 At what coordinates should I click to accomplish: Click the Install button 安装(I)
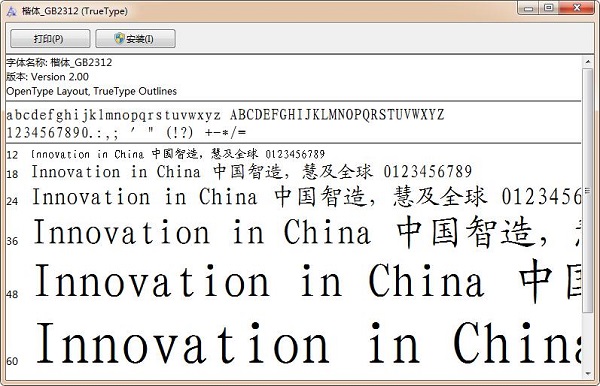click(x=135, y=39)
